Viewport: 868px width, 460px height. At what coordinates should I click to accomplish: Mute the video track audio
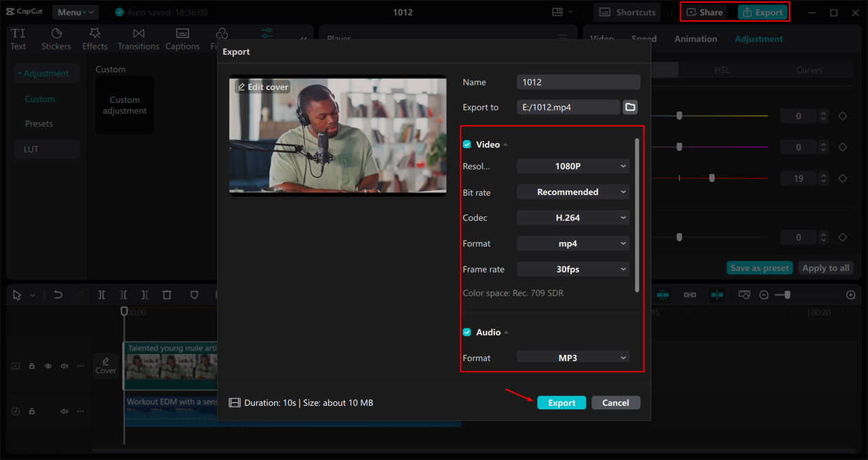64,366
